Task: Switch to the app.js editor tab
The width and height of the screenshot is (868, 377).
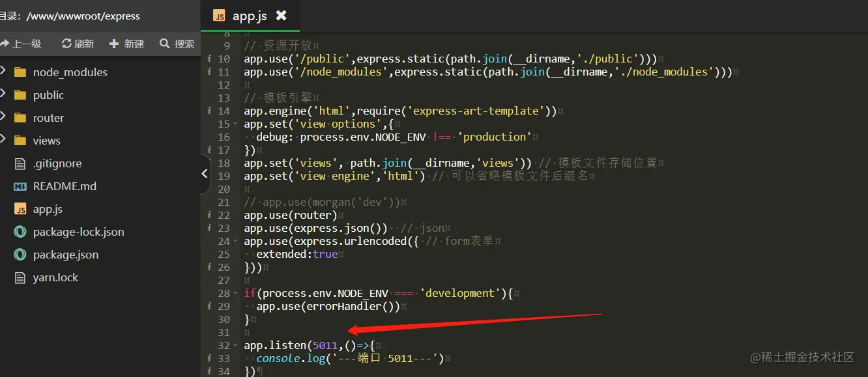Action: point(251,14)
